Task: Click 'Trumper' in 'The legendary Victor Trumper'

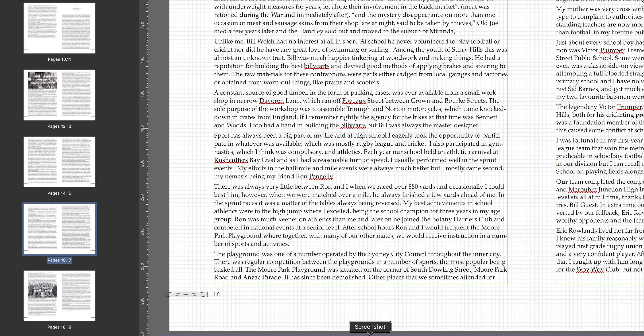Action: tap(629, 107)
